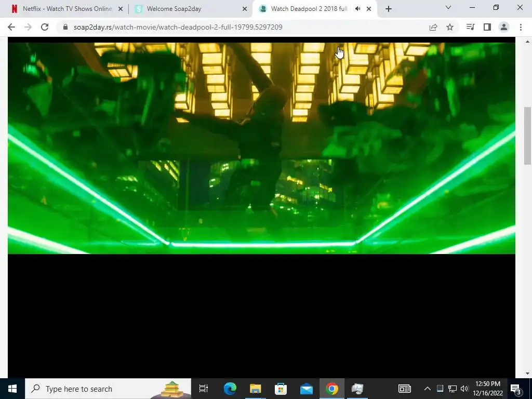The image size is (532, 399).
Task: Open Microsoft Store from the taskbar
Action: tap(281, 389)
